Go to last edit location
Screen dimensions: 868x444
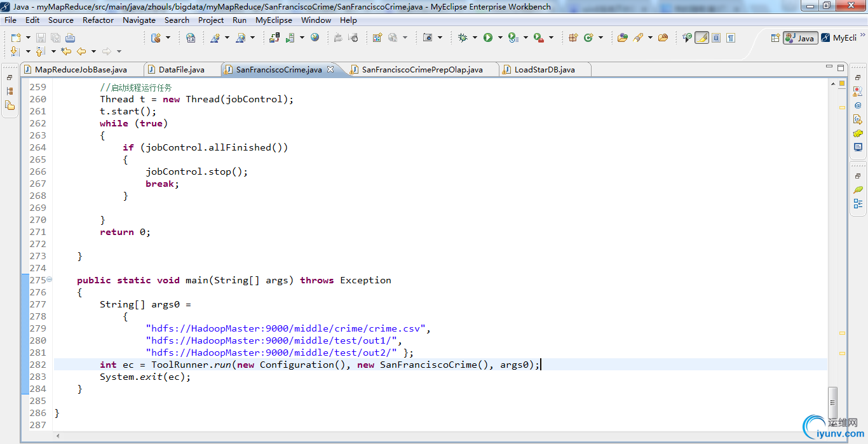[x=66, y=51]
